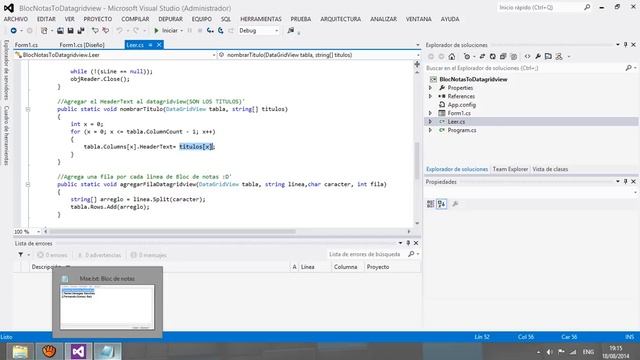Switch to the Form1.cs code tab
The width and height of the screenshot is (640, 360).
pyautogui.click(x=26, y=45)
